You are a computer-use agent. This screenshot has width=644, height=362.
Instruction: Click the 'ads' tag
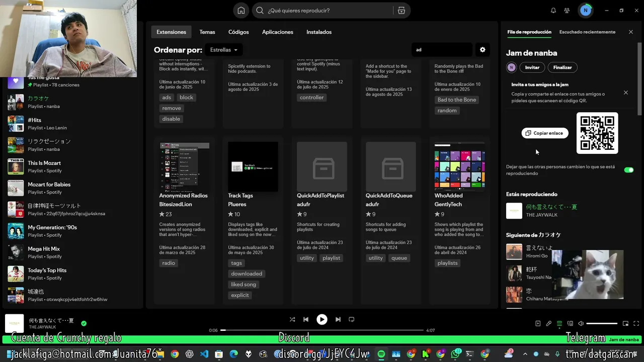(167, 98)
